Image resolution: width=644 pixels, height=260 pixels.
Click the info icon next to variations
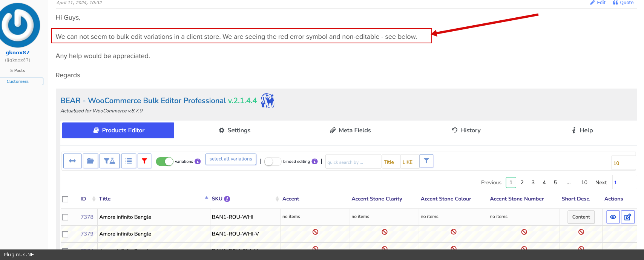point(198,162)
